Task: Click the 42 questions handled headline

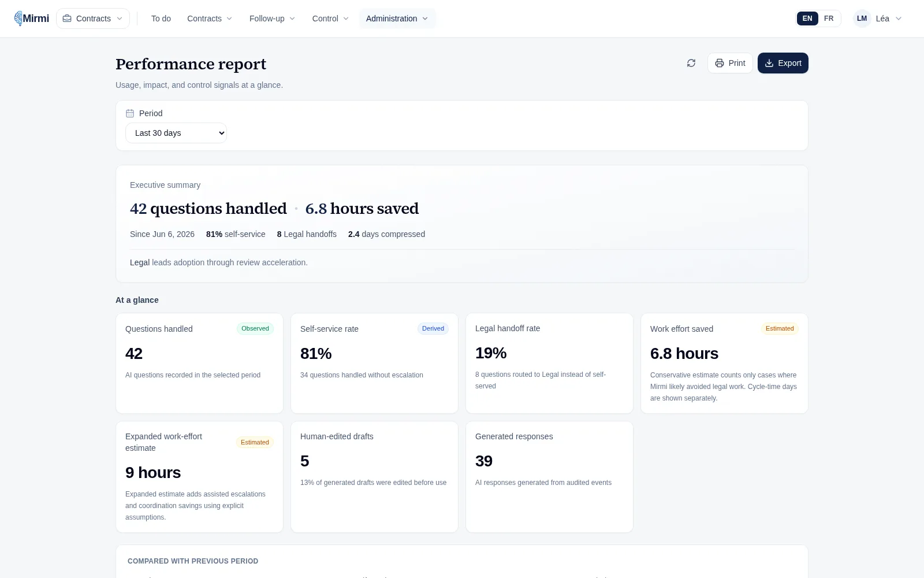Action: click(208, 209)
